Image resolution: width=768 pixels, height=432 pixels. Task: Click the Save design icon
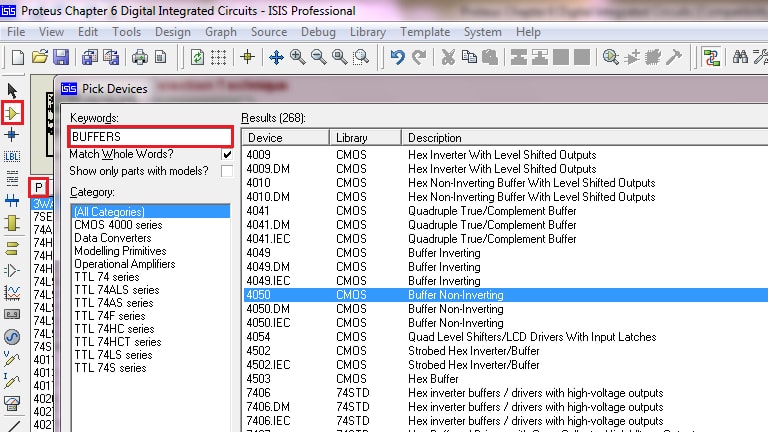(x=61, y=57)
